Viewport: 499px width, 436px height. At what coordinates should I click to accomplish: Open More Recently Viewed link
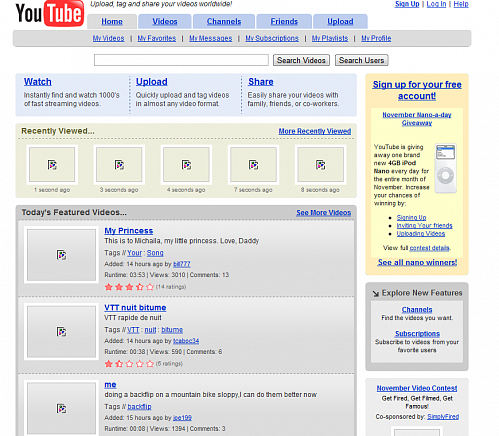pos(315,131)
